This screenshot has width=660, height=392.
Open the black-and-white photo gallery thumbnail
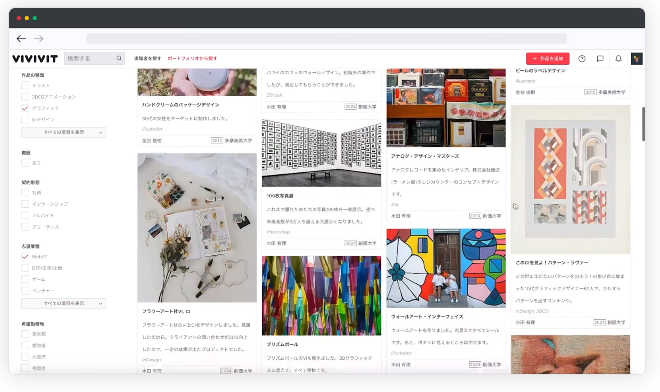[x=321, y=153]
